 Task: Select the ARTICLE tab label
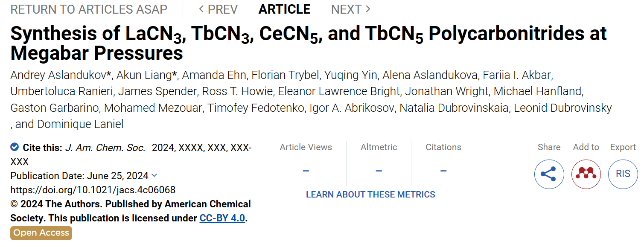click(x=285, y=9)
